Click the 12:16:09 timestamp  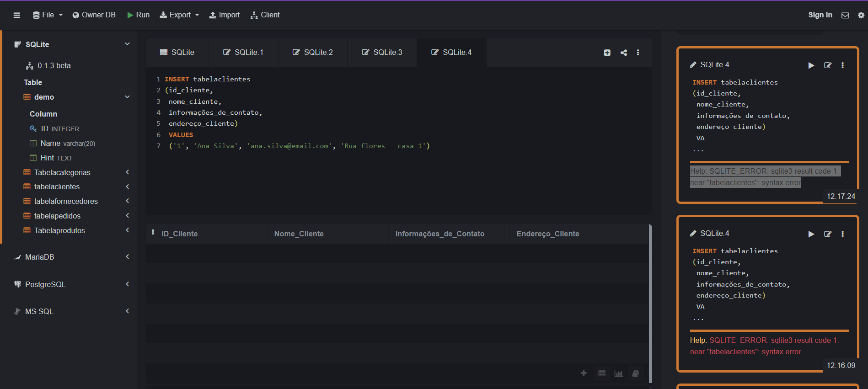click(841, 366)
